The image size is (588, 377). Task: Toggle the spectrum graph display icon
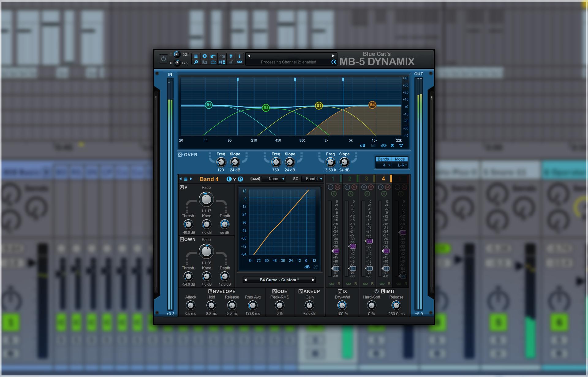pos(213,62)
